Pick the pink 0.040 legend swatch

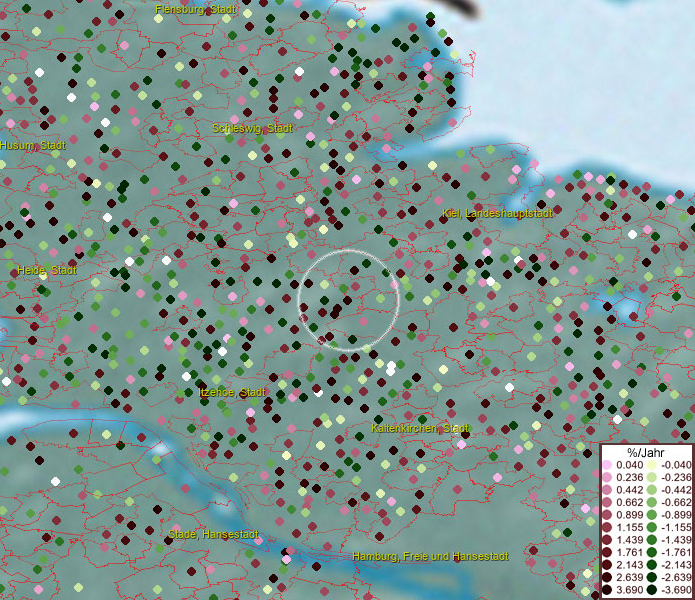607,465
